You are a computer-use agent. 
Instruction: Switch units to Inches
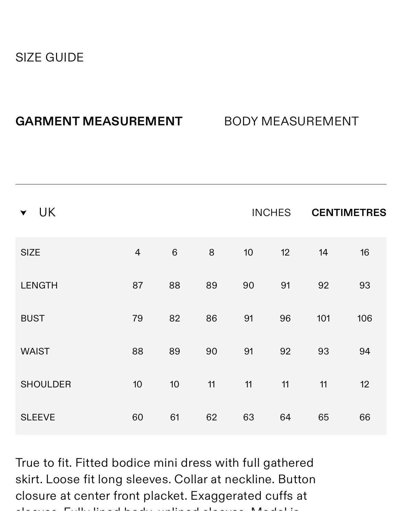coord(271,213)
